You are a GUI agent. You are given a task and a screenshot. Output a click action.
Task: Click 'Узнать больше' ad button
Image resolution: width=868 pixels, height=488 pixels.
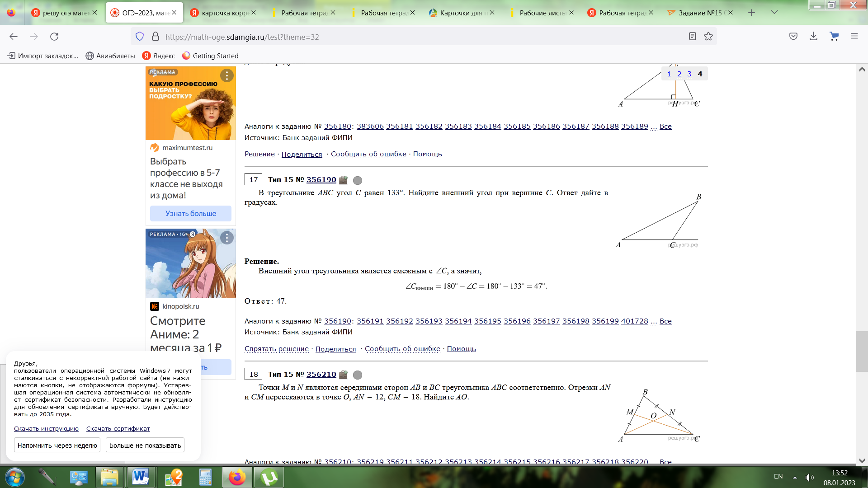tap(191, 213)
